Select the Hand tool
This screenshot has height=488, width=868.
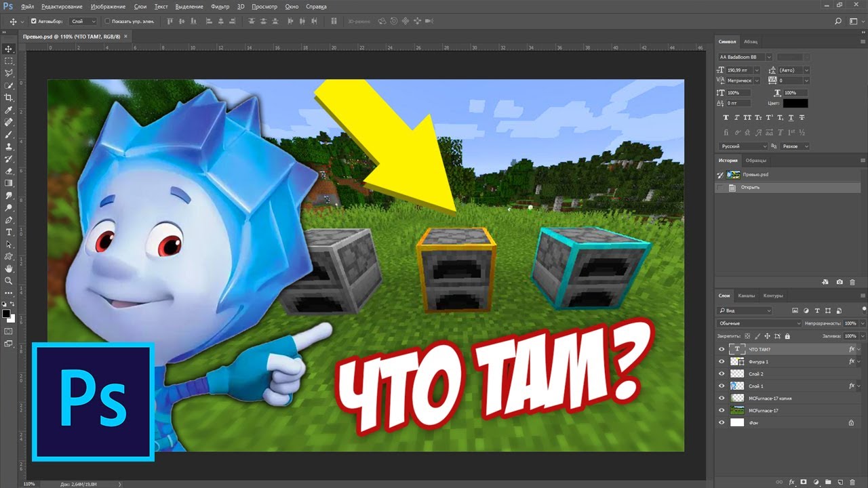coord(9,268)
